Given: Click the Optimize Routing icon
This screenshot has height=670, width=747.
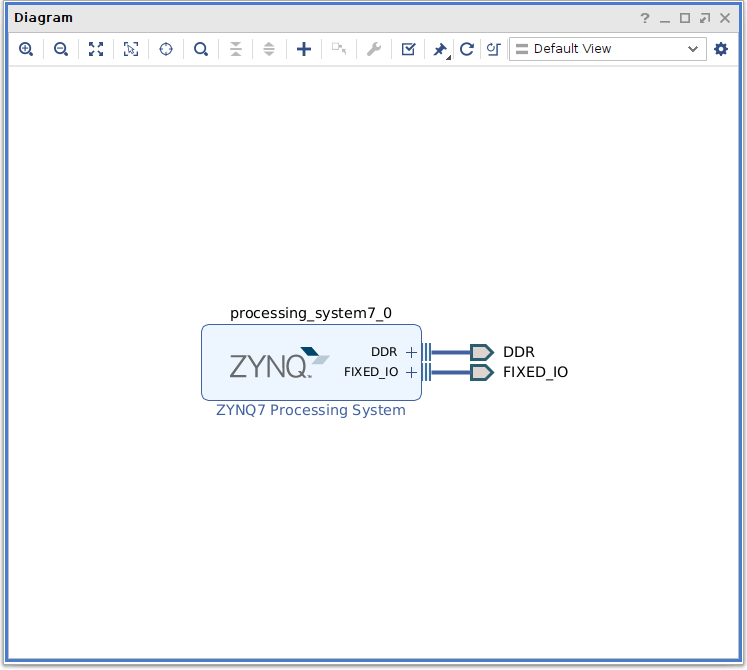Looking at the screenshot, I should pyautogui.click(x=493, y=49).
